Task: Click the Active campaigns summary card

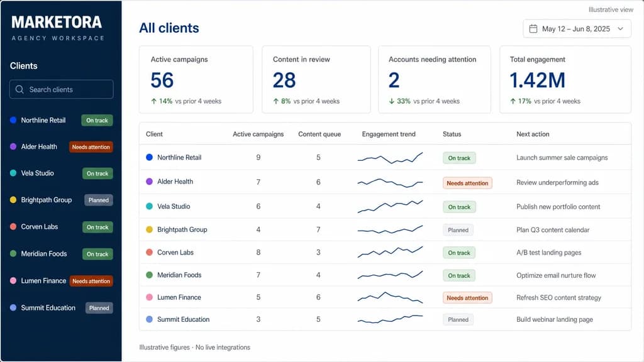Action: pos(196,79)
